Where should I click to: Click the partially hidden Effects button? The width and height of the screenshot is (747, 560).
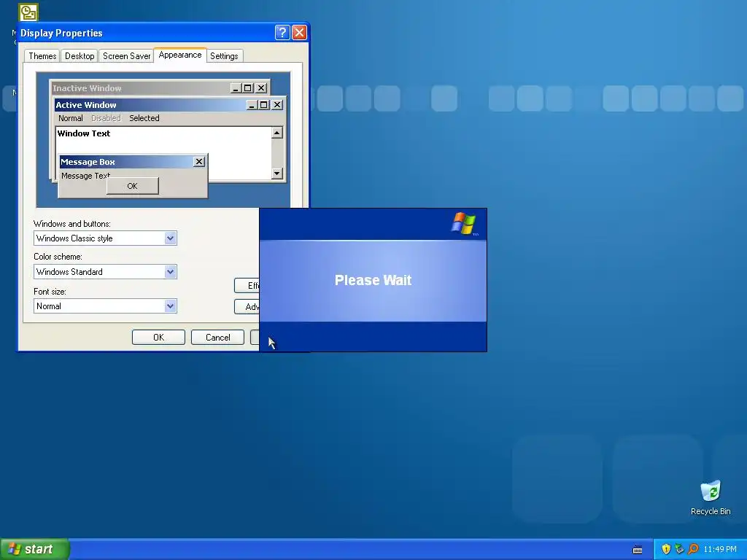tap(247, 286)
